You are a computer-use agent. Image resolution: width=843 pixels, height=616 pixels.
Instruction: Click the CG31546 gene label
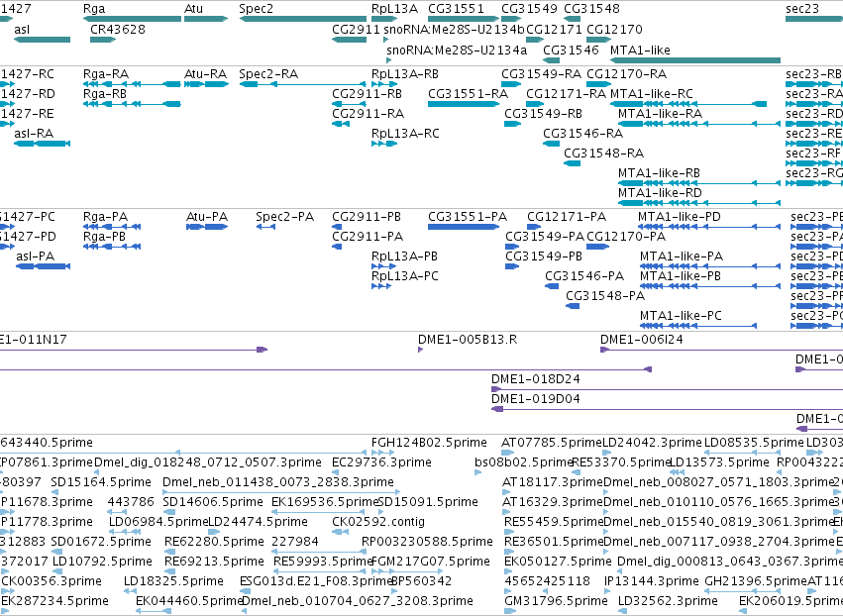click(x=571, y=50)
